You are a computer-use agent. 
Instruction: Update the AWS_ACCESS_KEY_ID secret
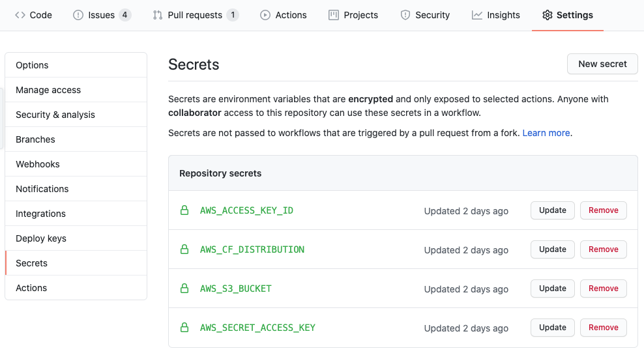(553, 210)
